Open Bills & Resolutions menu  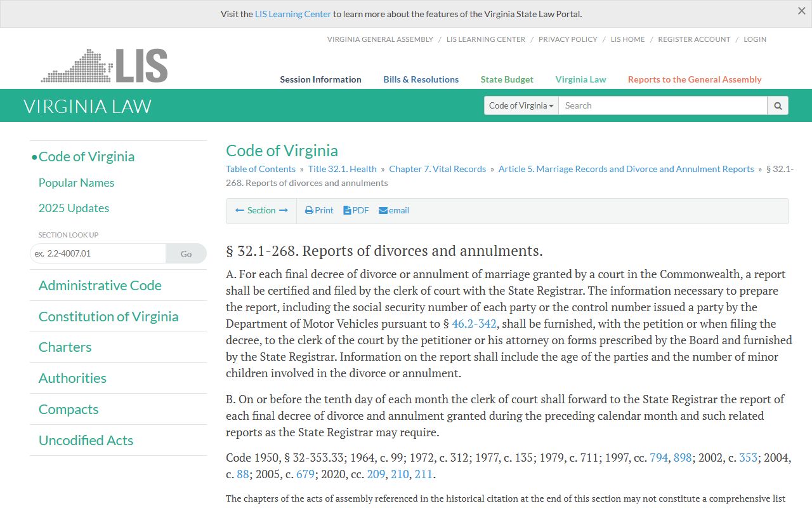pyautogui.click(x=421, y=79)
